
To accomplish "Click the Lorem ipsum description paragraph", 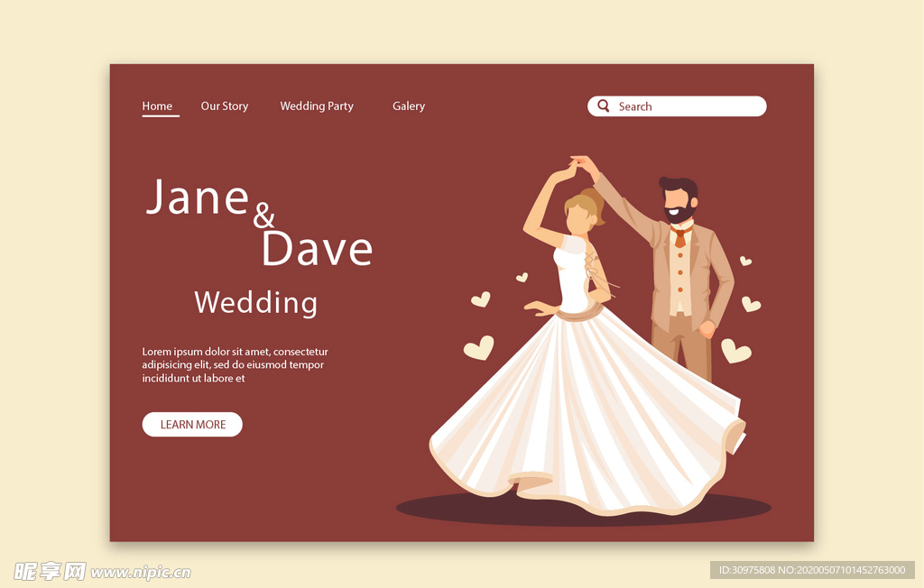I will (235, 364).
